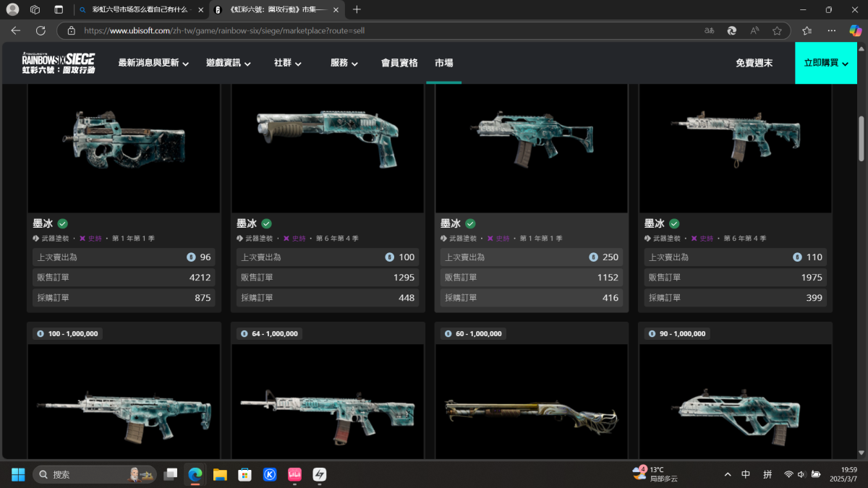Expand the 立即購買 dropdown button
Image resolution: width=868 pixels, height=488 pixels.
[x=826, y=63]
